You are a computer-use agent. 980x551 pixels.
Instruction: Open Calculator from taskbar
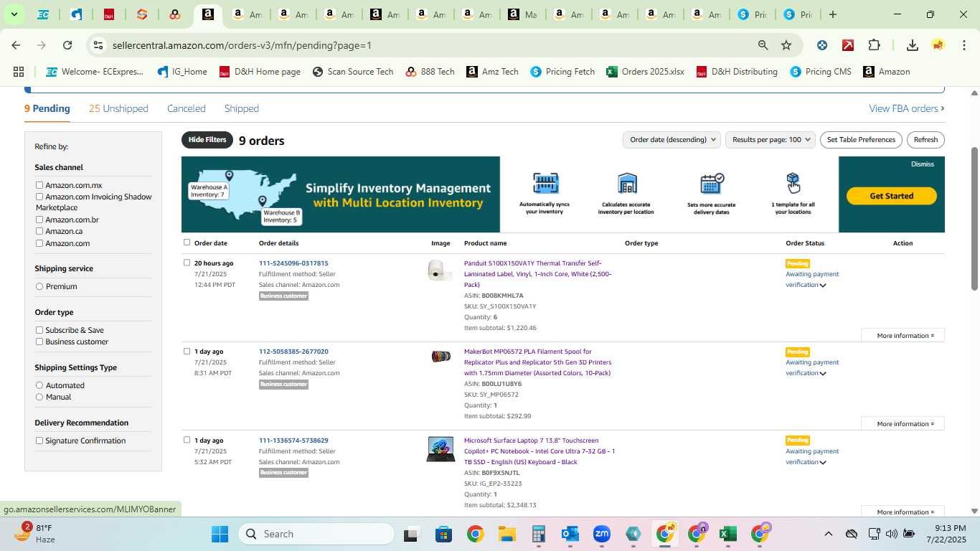[539, 534]
